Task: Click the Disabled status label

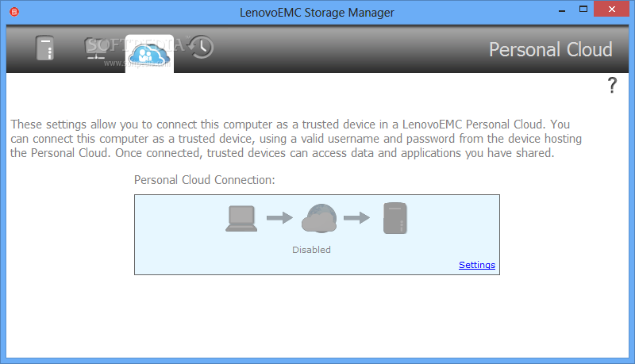Action: coord(311,250)
